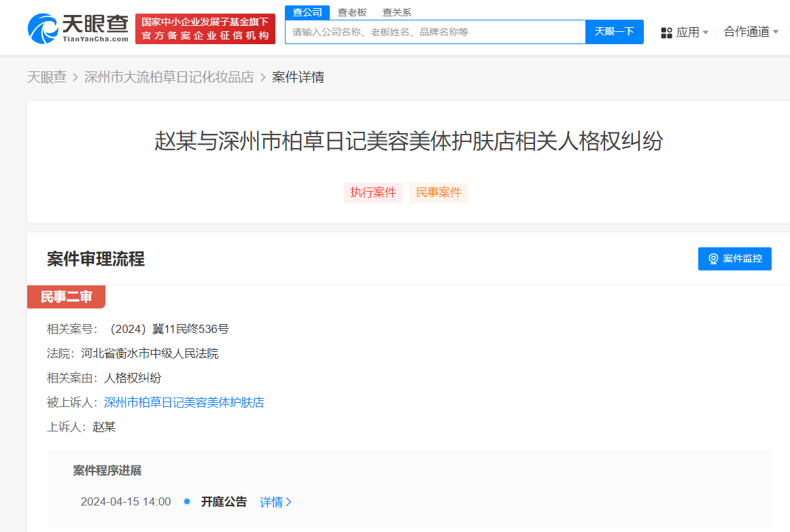This screenshot has height=532, width=790.
Task: Click the 应用 grid icon
Action: click(666, 32)
